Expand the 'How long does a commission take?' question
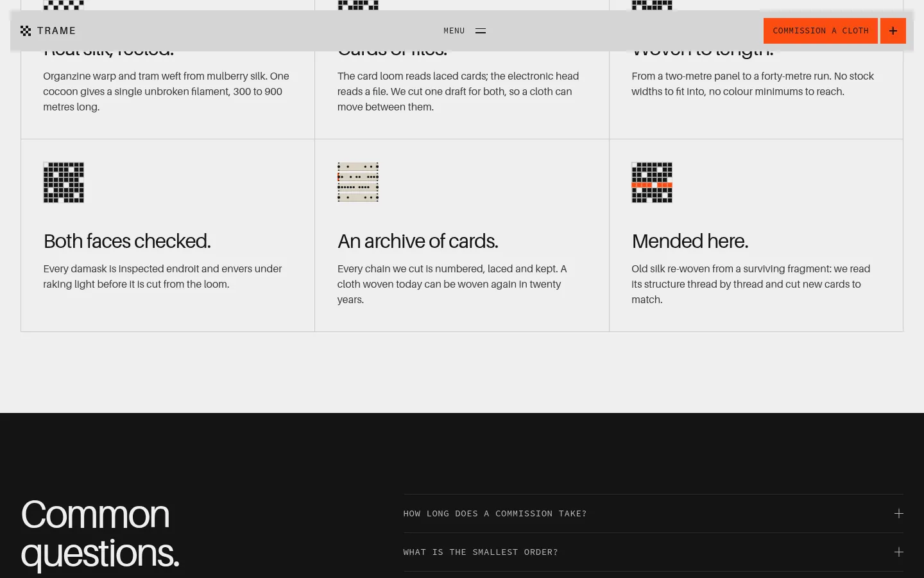This screenshot has width=924, height=578. 653,514
